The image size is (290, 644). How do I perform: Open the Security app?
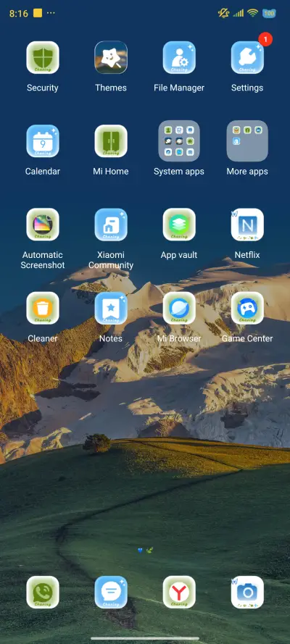click(43, 57)
